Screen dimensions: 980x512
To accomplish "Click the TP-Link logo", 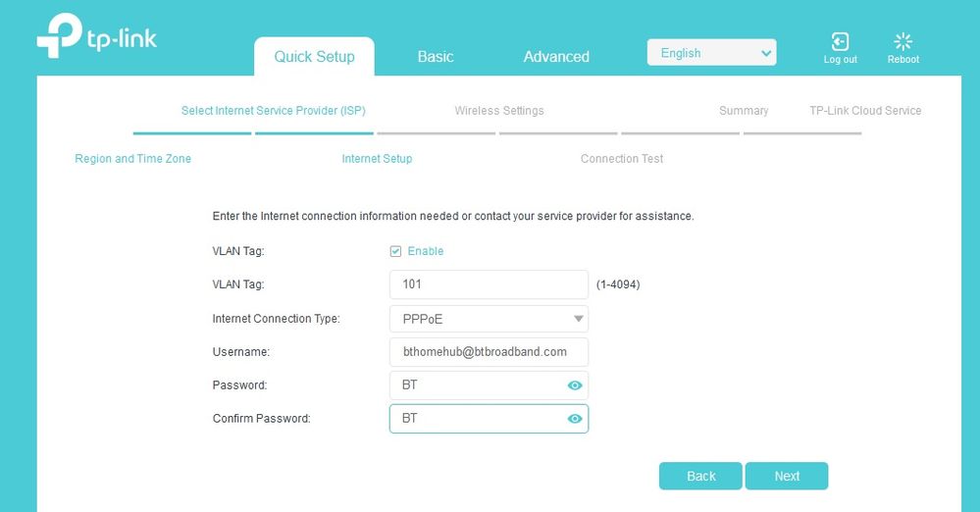I will [x=96, y=38].
